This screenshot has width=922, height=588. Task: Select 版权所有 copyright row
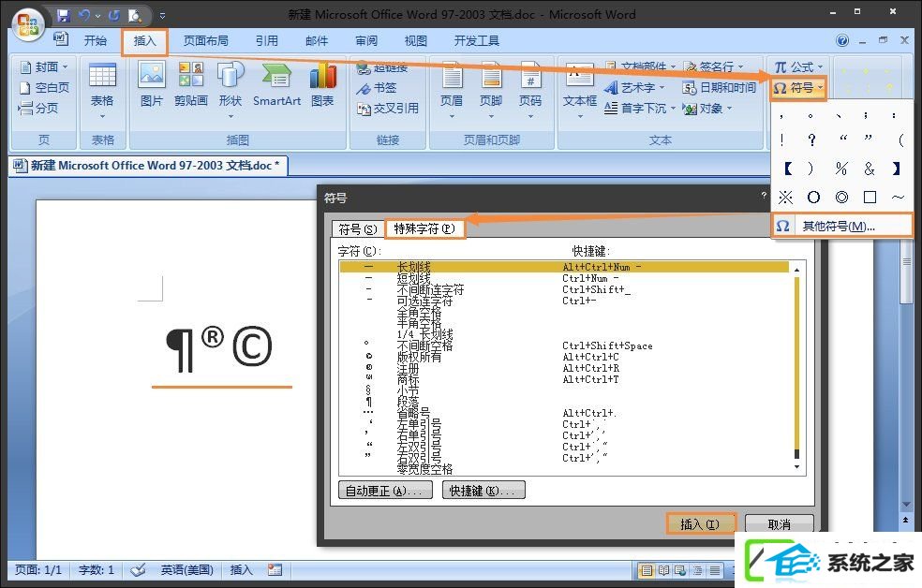564,357
